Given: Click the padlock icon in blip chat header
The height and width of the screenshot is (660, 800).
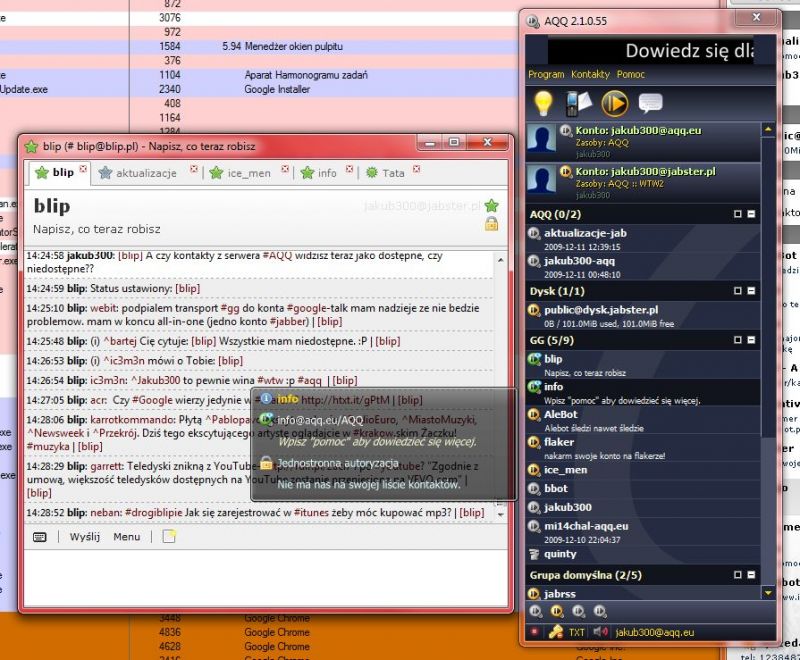Looking at the screenshot, I should click(x=491, y=223).
